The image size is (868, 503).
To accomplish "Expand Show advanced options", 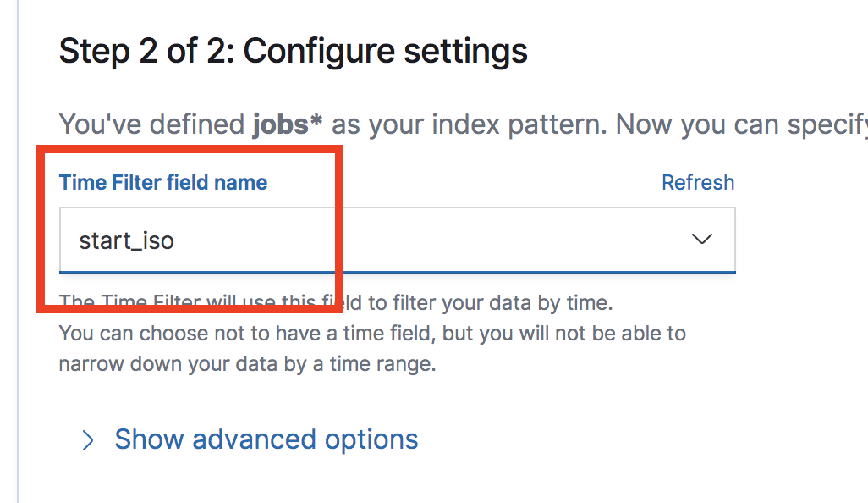I will click(x=266, y=439).
